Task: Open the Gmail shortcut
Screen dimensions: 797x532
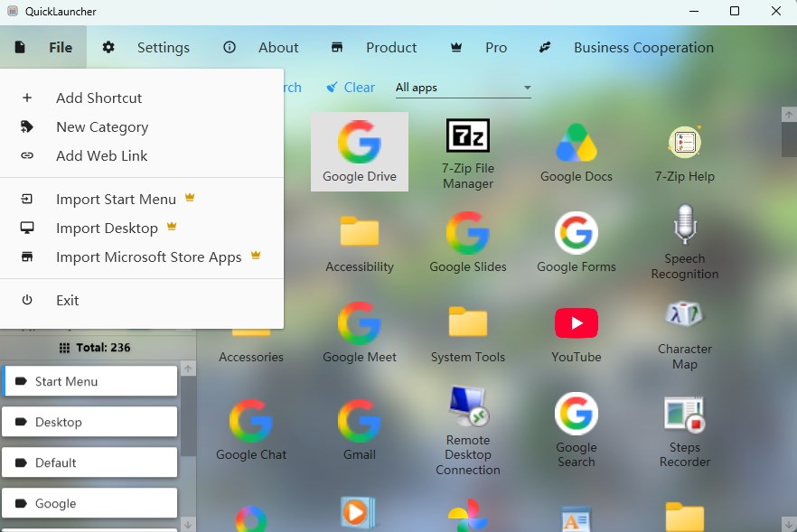Action: coord(360,429)
